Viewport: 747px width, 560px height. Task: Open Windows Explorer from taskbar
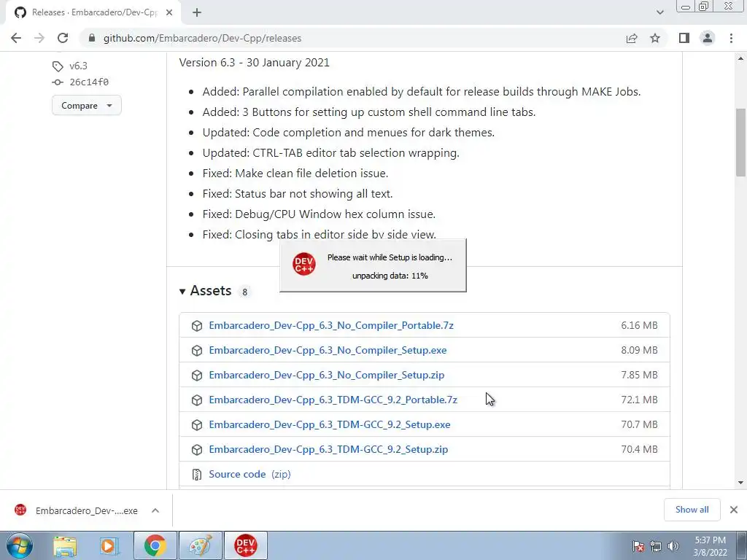(x=65, y=545)
